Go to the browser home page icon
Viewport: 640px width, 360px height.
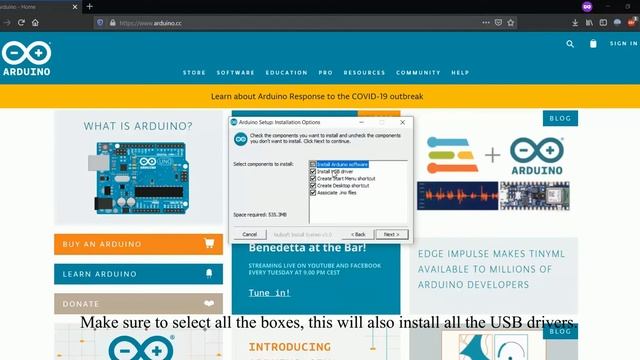pyautogui.click(x=36, y=23)
